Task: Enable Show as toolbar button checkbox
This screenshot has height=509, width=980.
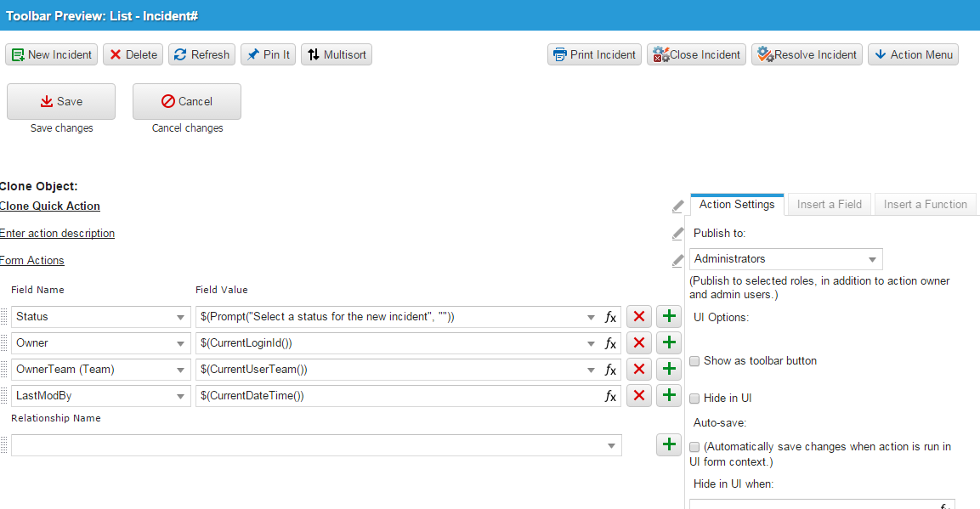Action: tap(694, 361)
